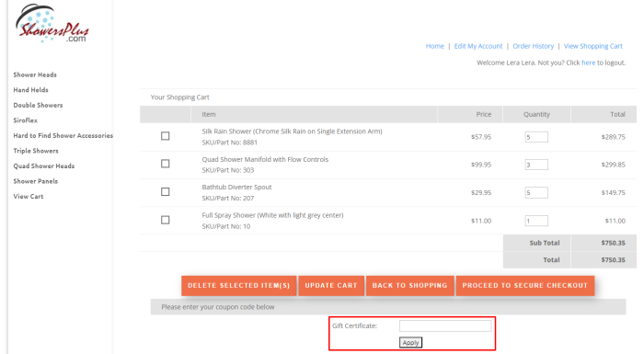Screen dimensions: 644x354
Task: Click the Quad Shower Manifold quantity field
Action: click(536, 165)
